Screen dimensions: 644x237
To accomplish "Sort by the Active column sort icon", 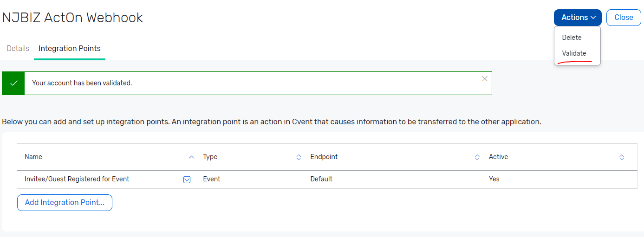I will [622, 157].
